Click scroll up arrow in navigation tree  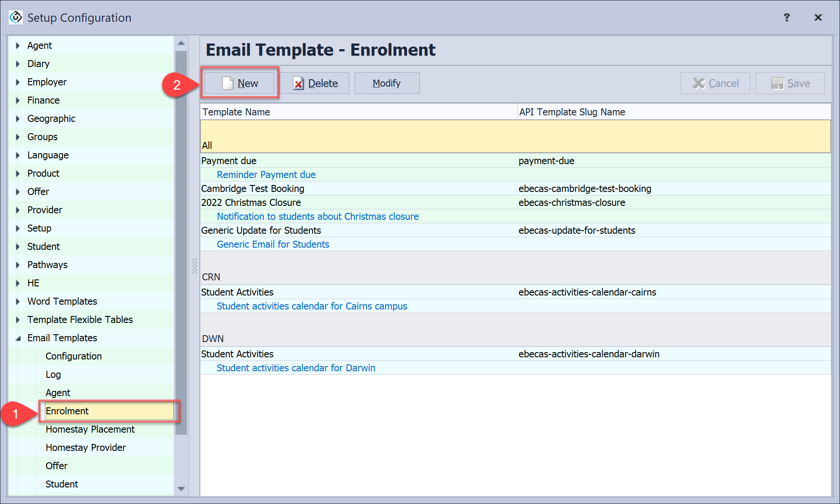(181, 43)
